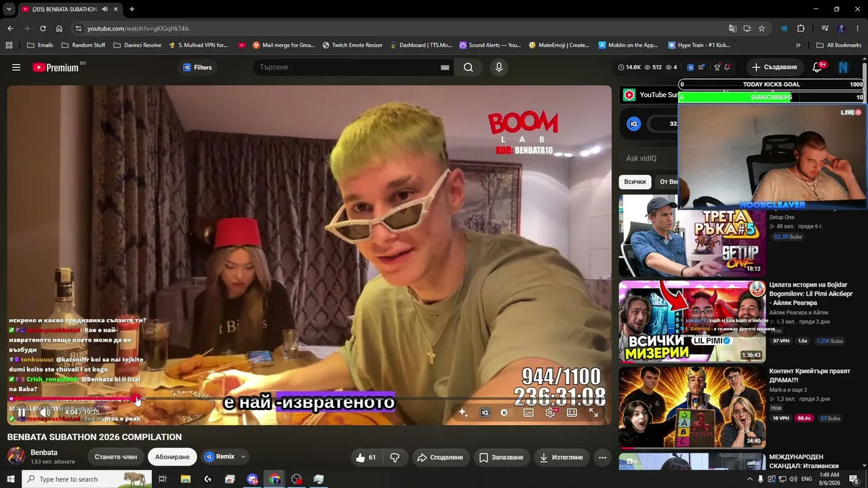
Task: Open Chrome extensions puzzle menu
Action: (801, 28)
